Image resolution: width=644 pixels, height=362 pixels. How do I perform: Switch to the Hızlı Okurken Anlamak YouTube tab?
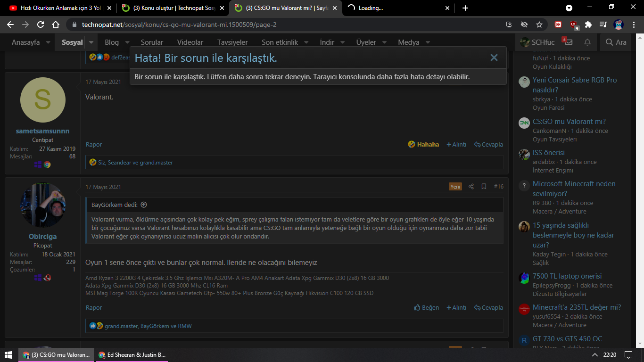(61, 8)
